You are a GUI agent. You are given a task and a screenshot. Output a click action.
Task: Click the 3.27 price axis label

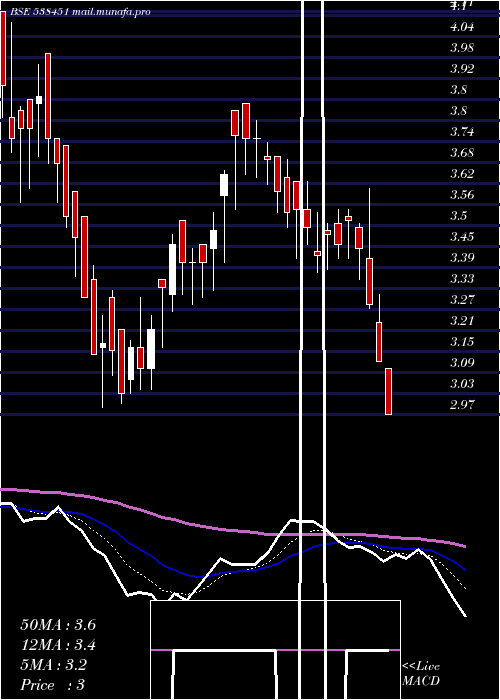coord(462,300)
